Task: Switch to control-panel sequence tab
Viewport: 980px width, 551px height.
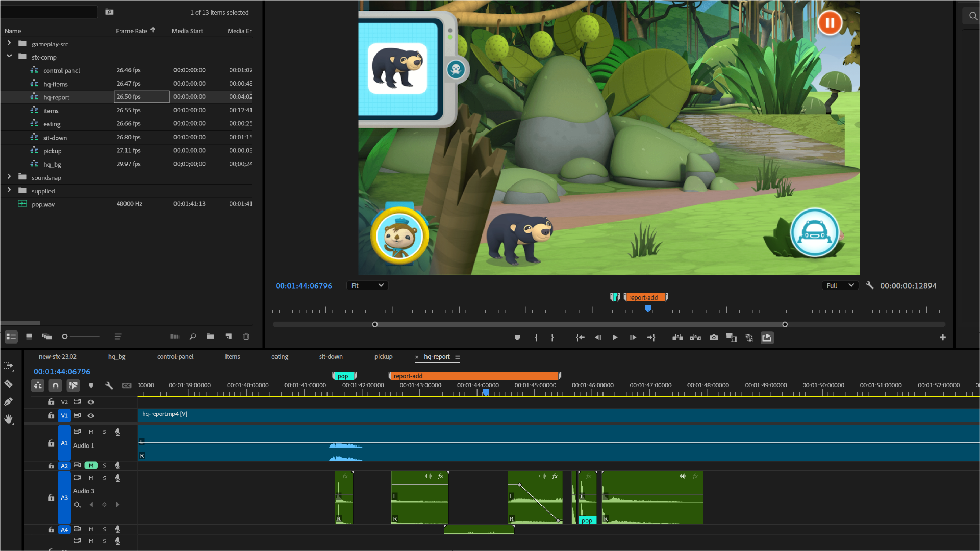Action: [x=175, y=357]
